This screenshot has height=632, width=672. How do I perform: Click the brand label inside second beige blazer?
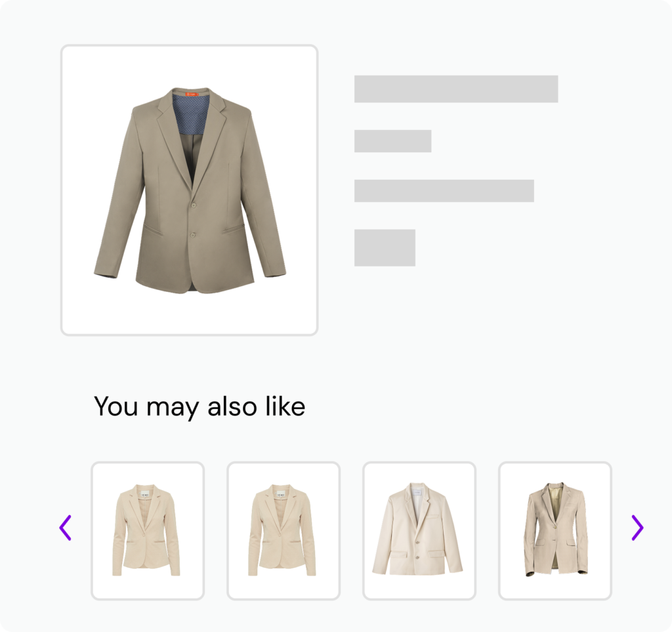click(x=281, y=495)
